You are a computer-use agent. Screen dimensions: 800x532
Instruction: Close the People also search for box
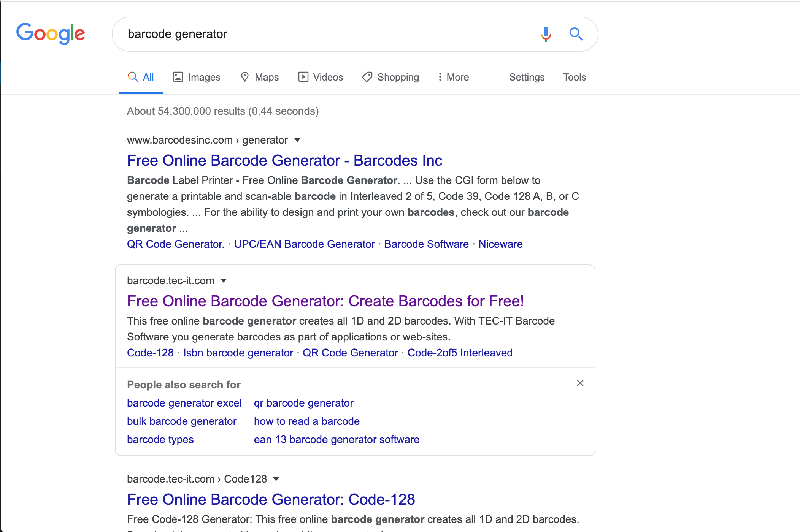coord(580,383)
